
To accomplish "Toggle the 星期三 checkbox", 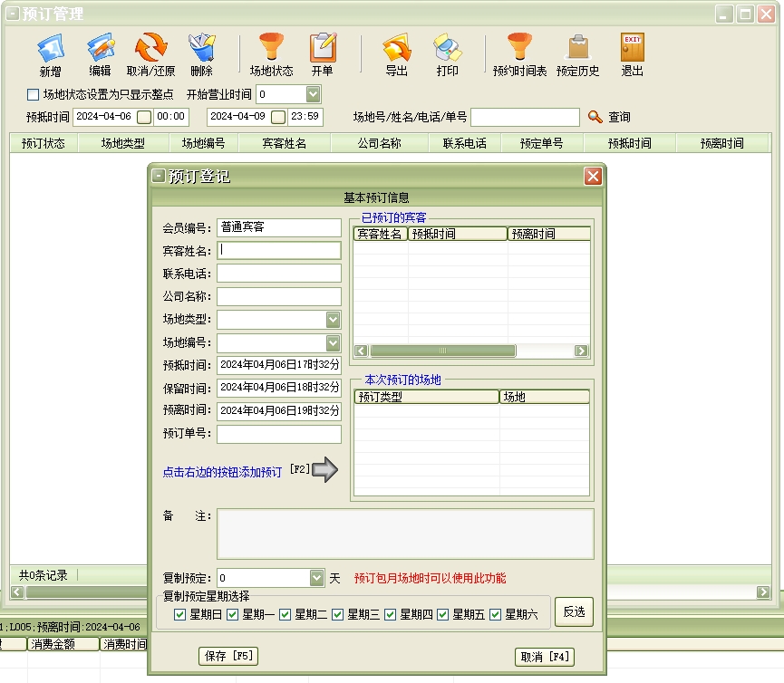I will coord(338,614).
